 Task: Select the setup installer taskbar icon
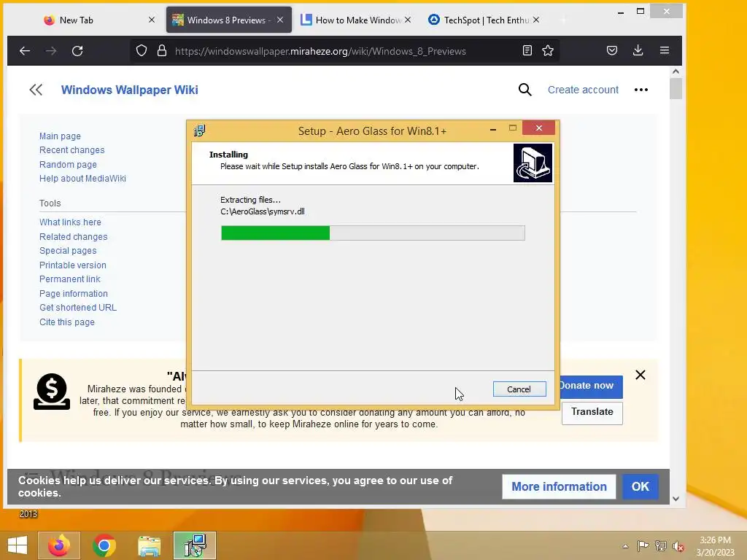point(195,545)
